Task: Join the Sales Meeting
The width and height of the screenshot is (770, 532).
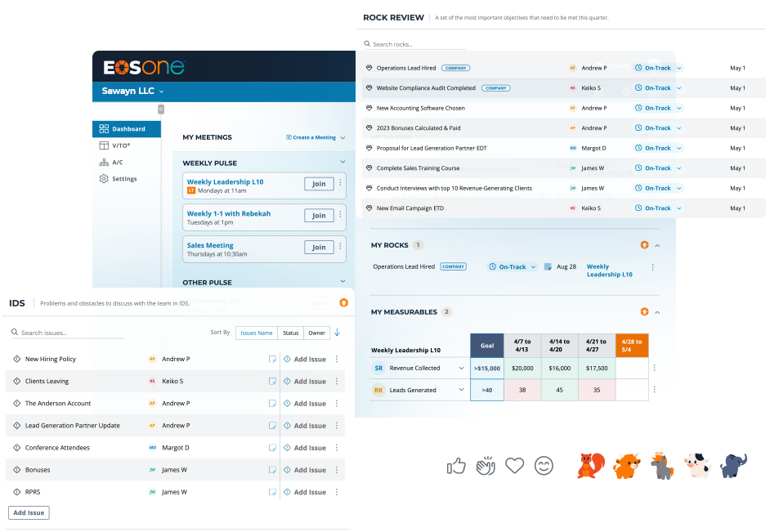Action: click(x=319, y=247)
